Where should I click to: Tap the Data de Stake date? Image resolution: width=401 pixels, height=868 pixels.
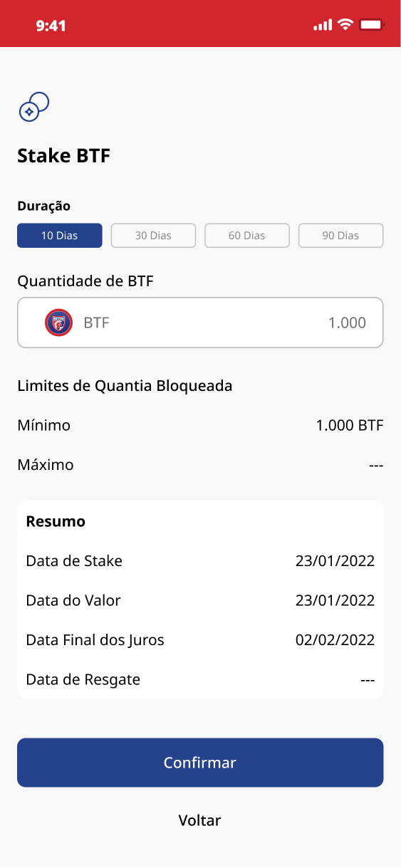pyautogui.click(x=335, y=561)
